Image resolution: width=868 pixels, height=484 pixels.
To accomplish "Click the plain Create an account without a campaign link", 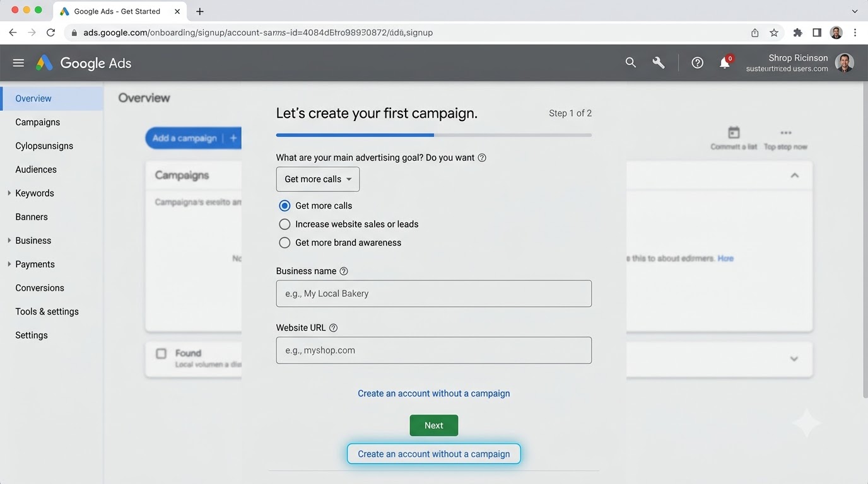I will click(x=434, y=393).
